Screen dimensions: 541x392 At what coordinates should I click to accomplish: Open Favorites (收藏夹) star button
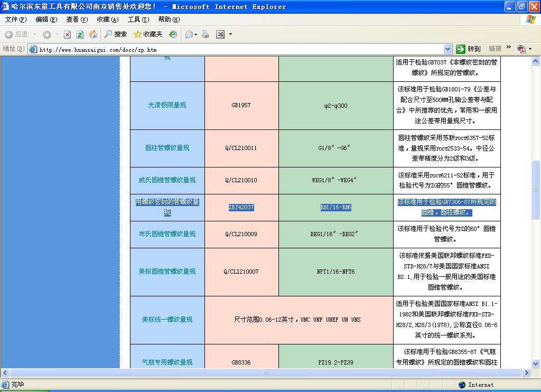(x=148, y=34)
